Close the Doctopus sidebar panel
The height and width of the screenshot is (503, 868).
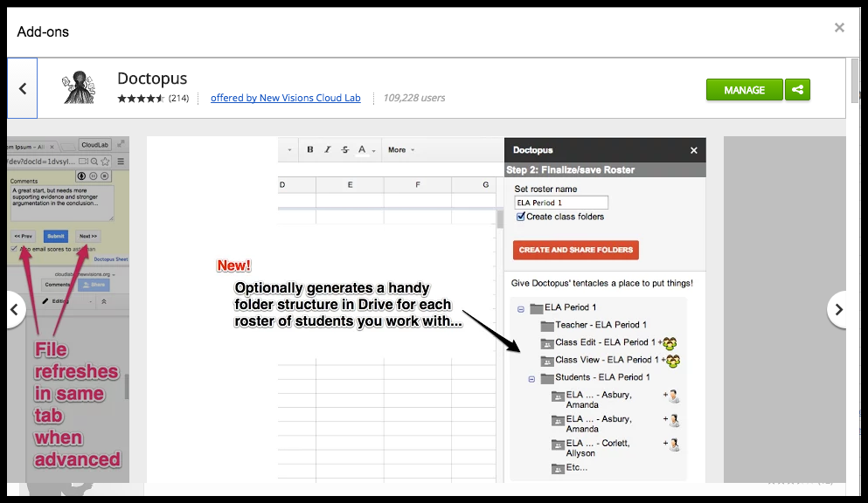click(694, 150)
